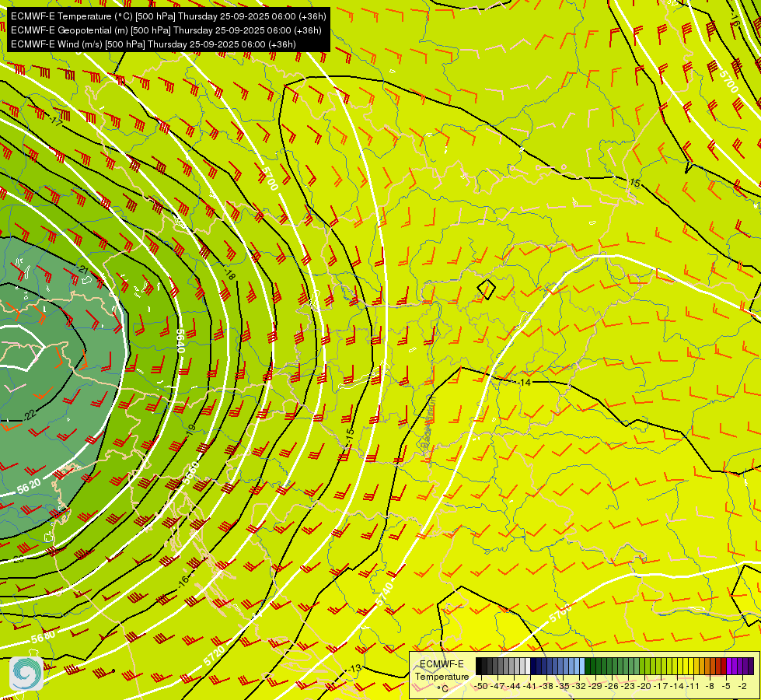The width and height of the screenshot is (761, 700).
Task: Click the black diamond location marker on the map
Action: click(x=487, y=289)
